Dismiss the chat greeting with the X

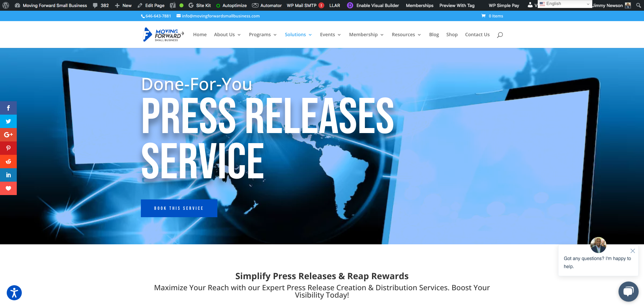(633, 250)
